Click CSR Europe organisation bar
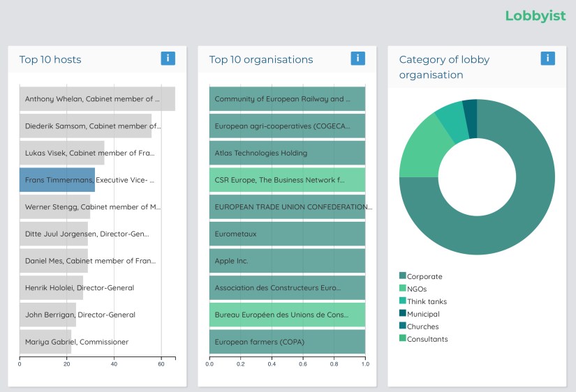 click(287, 180)
